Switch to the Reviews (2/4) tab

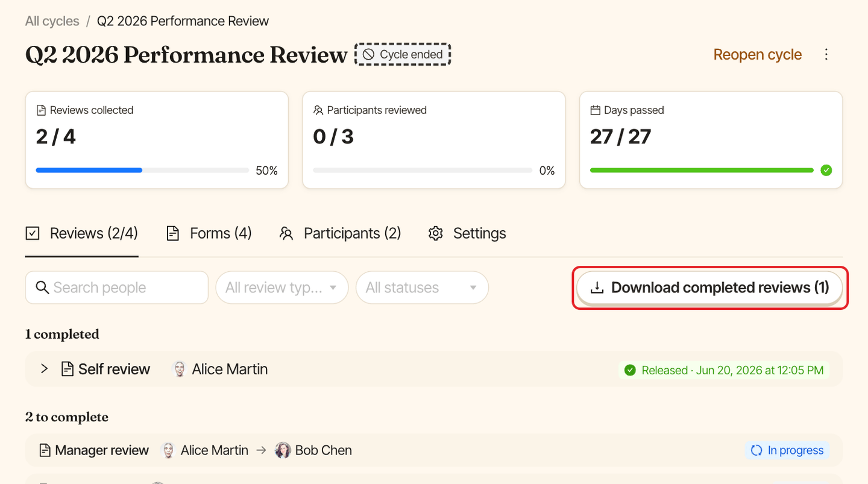(82, 234)
